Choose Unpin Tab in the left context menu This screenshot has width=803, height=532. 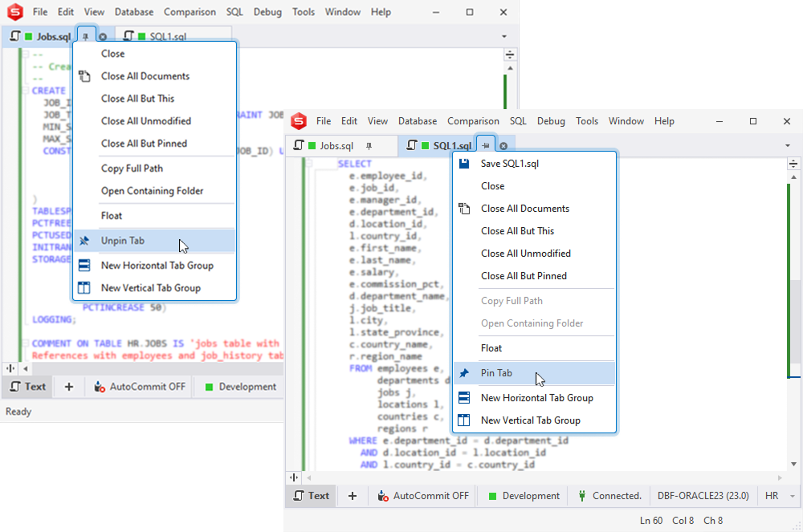click(155, 241)
